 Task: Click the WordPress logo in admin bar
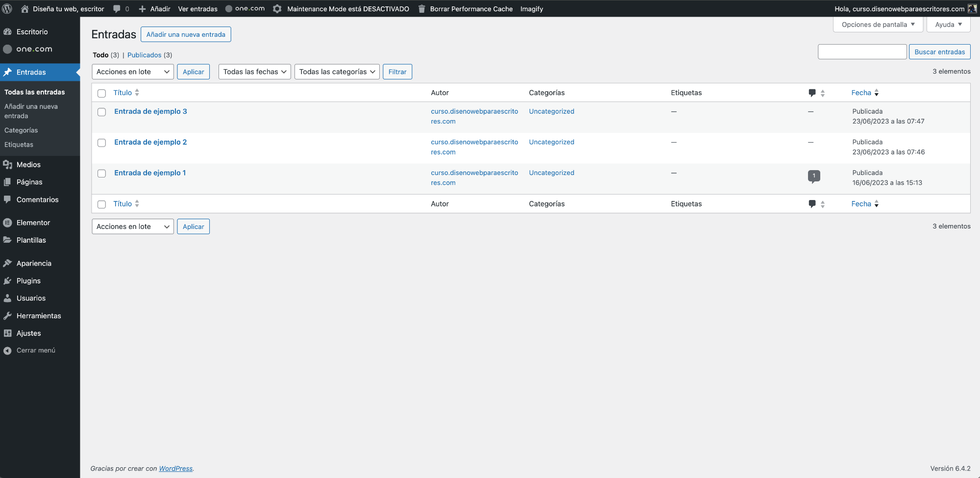(7, 9)
